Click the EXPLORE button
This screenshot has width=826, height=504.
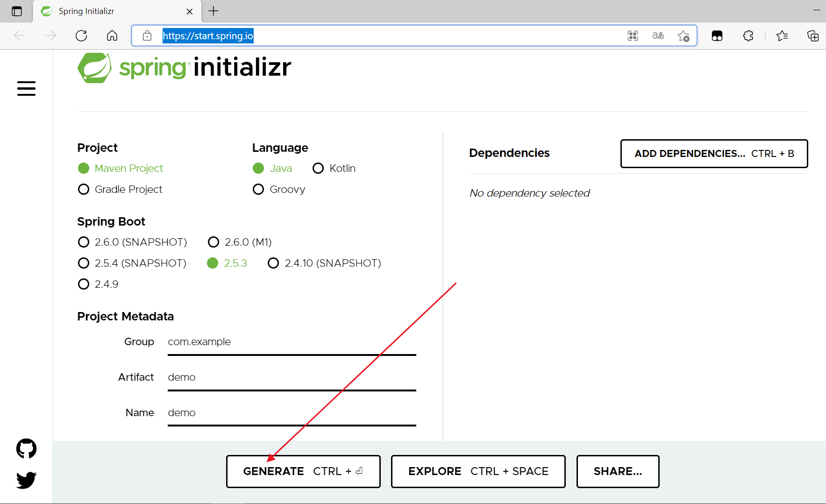pos(478,471)
